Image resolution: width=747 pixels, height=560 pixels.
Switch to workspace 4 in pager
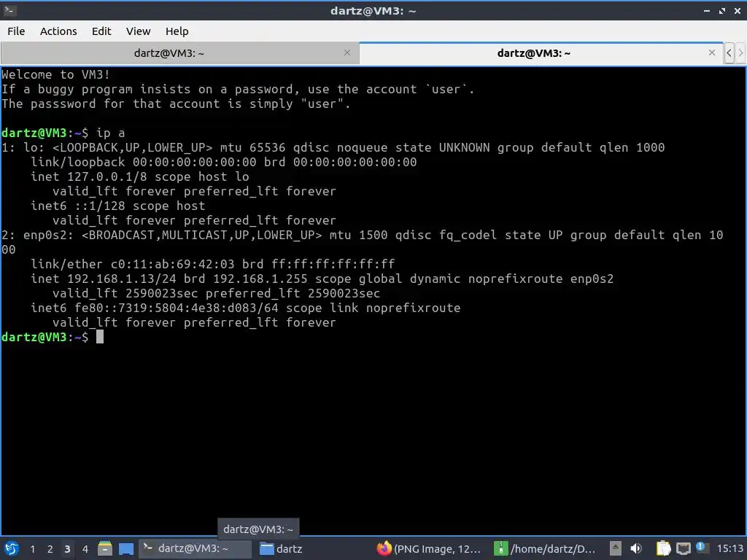pos(85,549)
